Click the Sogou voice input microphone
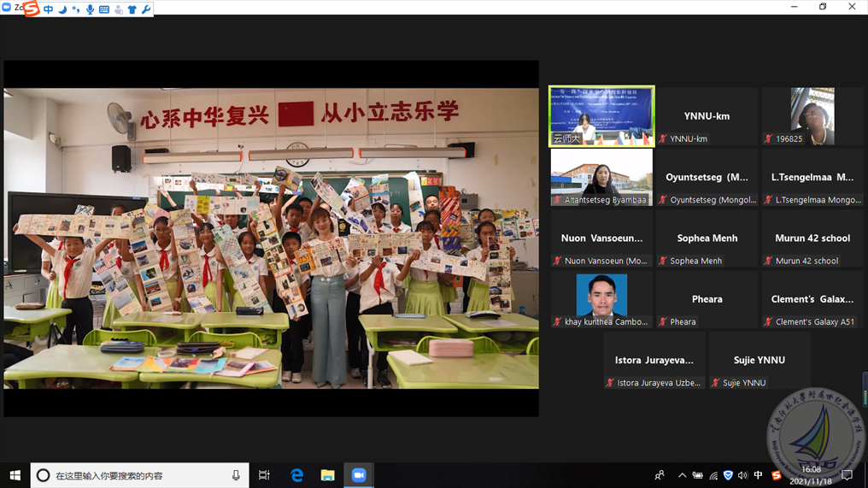 pyautogui.click(x=90, y=9)
